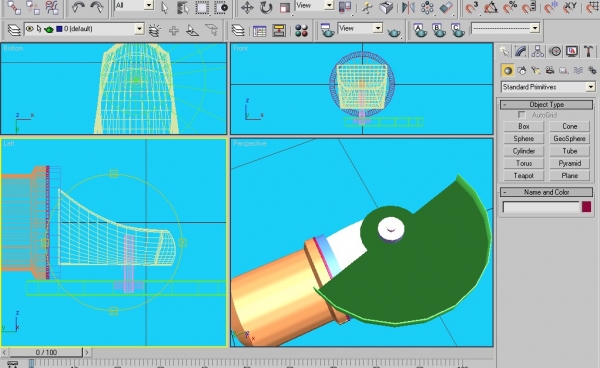Pick the object color swatch in Name and Color
Viewport: 600px width, 368px height.
(x=586, y=207)
